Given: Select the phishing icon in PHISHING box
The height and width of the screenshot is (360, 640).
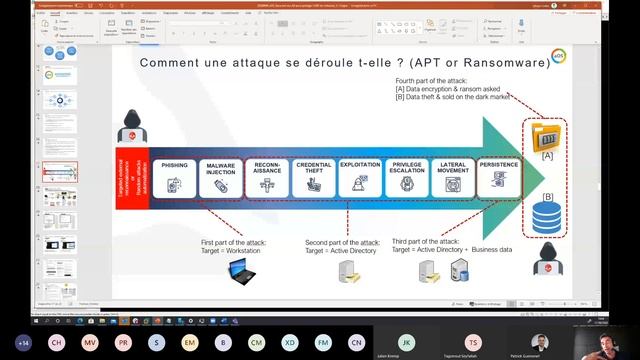Looking at the screenshot, I should point(174,185).
